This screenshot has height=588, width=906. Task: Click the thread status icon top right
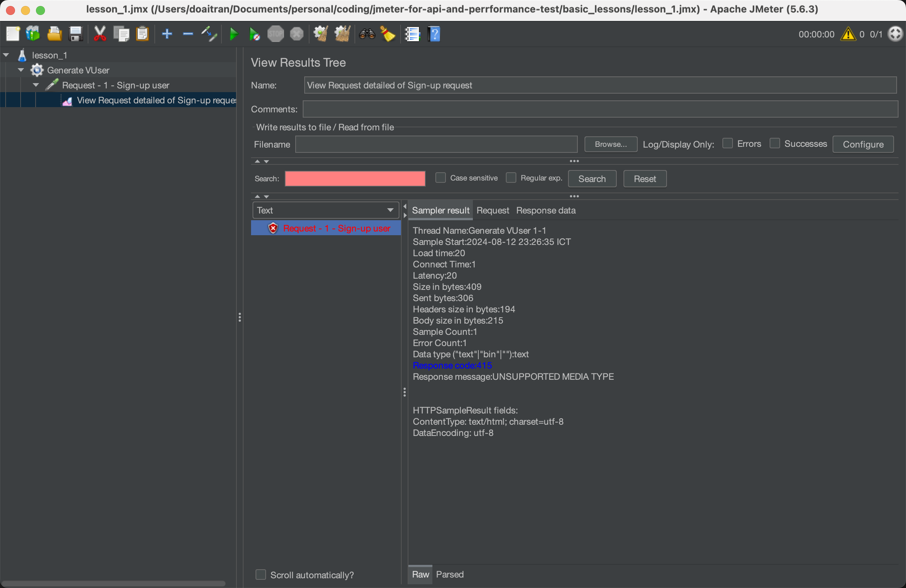point(895,34)
